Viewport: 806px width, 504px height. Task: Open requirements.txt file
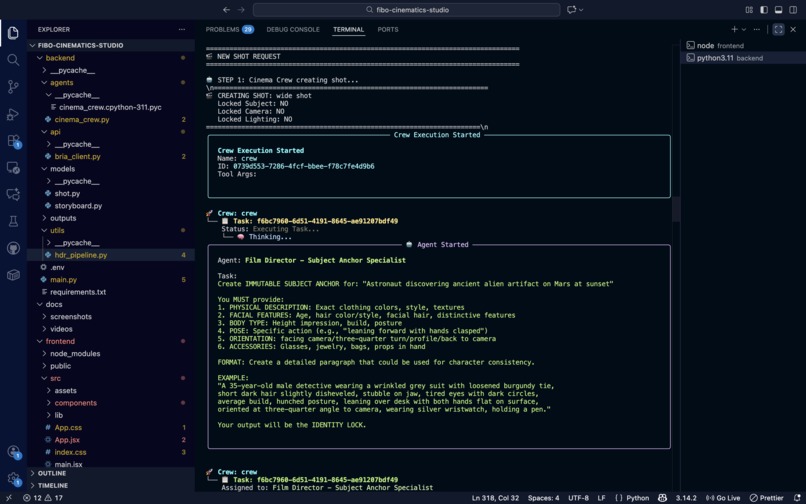(111, 292)
